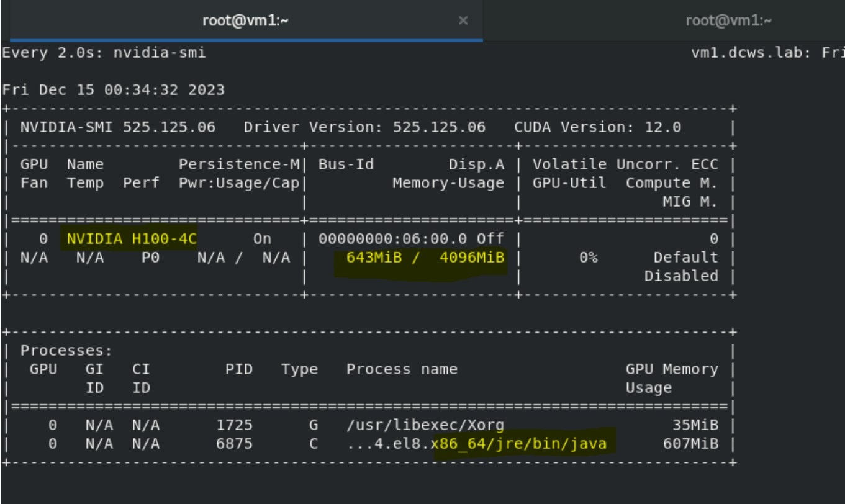Click the 'Pwr:Usage/Cap' header text

pyautogui.click(x=239, y=183)
